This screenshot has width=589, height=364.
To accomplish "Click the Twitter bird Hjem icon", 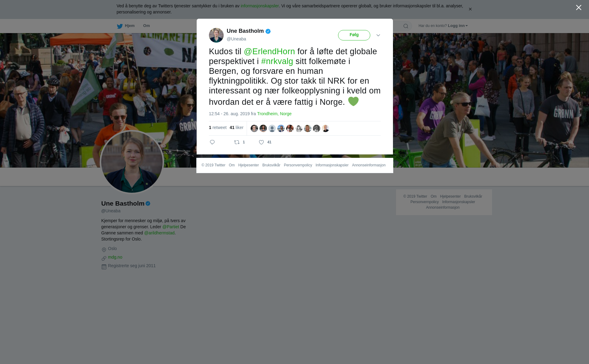I will click(120, 26).
